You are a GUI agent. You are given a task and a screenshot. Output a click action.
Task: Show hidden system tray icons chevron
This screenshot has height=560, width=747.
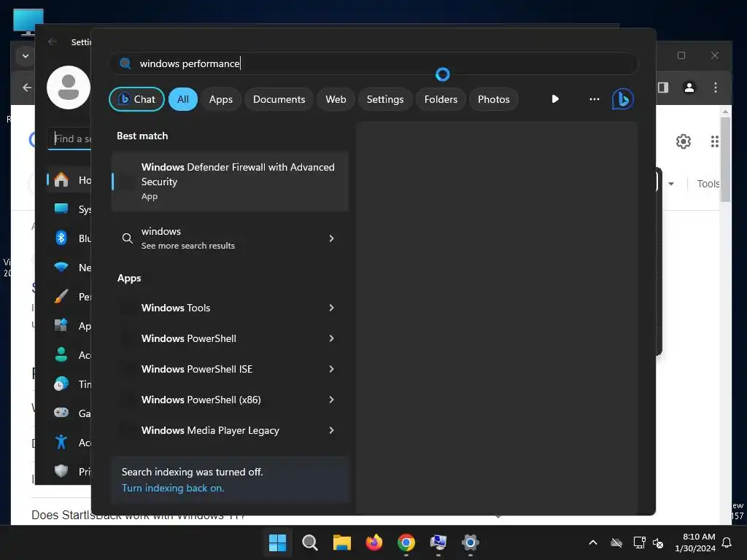click(x=593, y=542)
